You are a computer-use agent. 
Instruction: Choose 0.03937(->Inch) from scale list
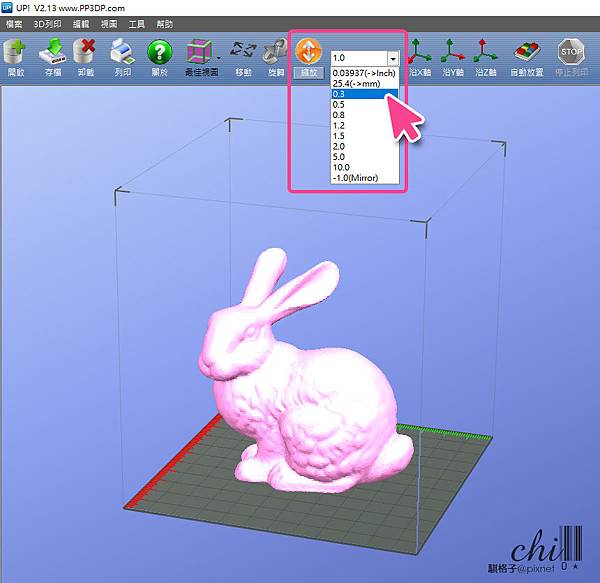click(x=364, y=73)
